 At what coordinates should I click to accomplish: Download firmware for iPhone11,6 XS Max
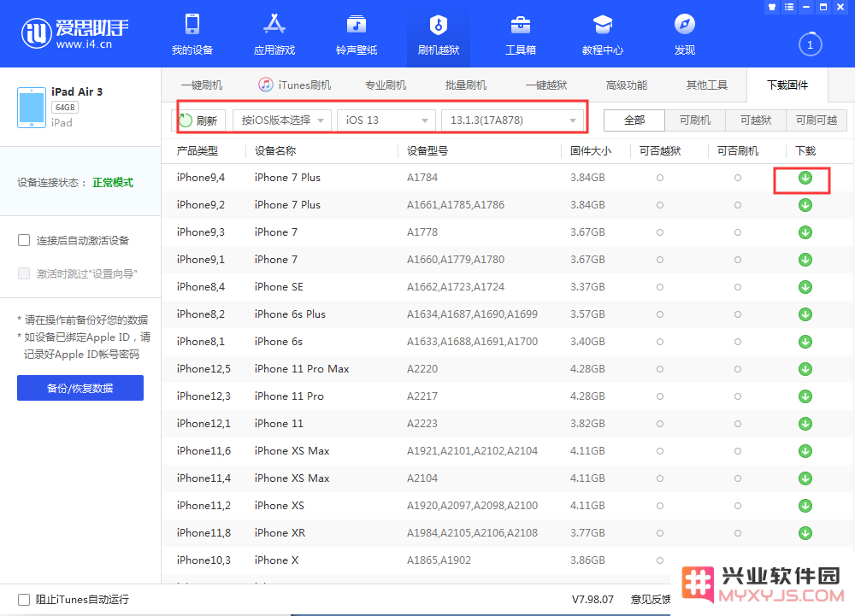(x=805, y=451)
